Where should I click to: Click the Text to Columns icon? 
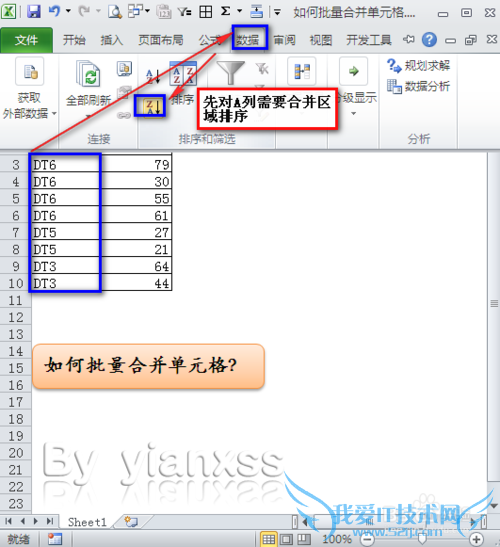click(302, 72)
